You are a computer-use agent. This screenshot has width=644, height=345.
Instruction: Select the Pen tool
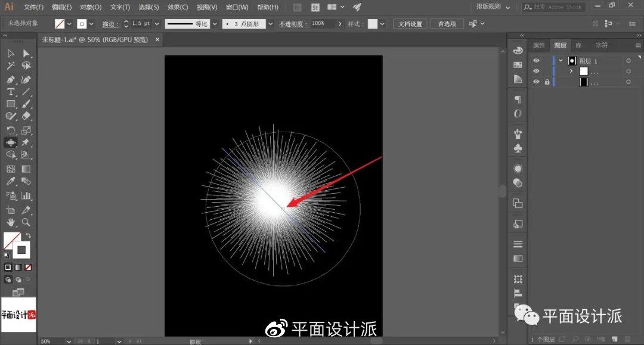pos(11,79)
